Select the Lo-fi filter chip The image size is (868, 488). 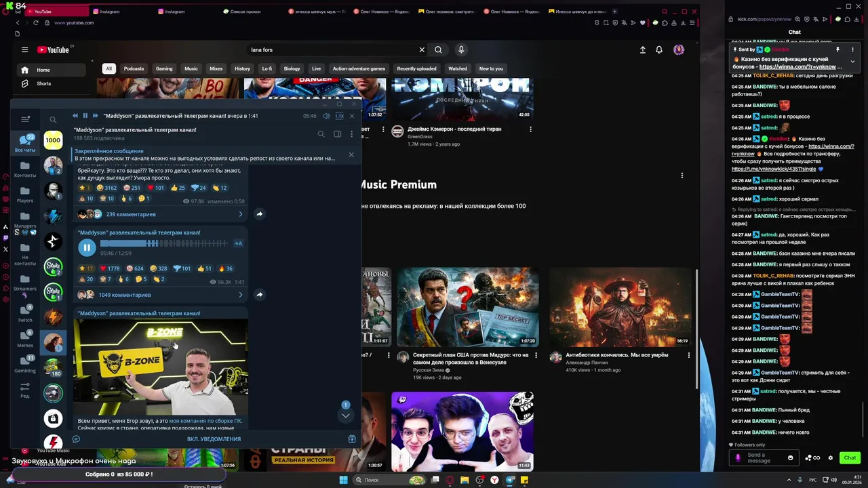point(267,68)
